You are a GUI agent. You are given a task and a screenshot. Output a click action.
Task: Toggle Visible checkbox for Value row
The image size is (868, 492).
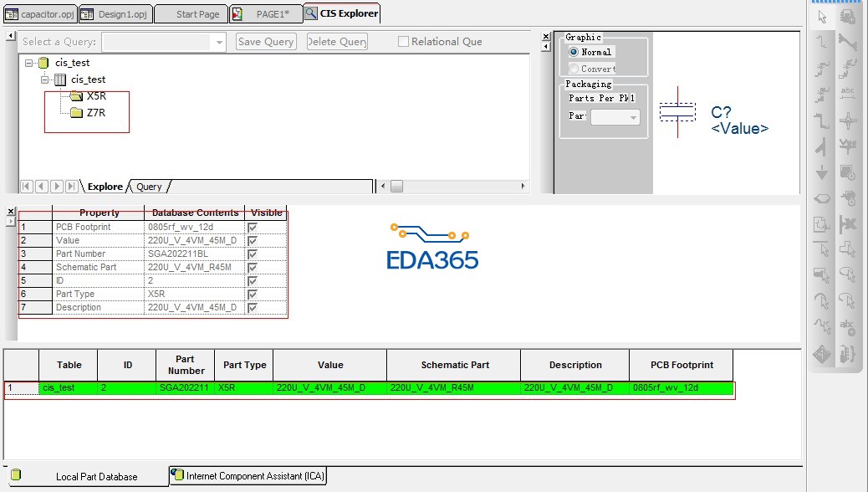(253, 240)
